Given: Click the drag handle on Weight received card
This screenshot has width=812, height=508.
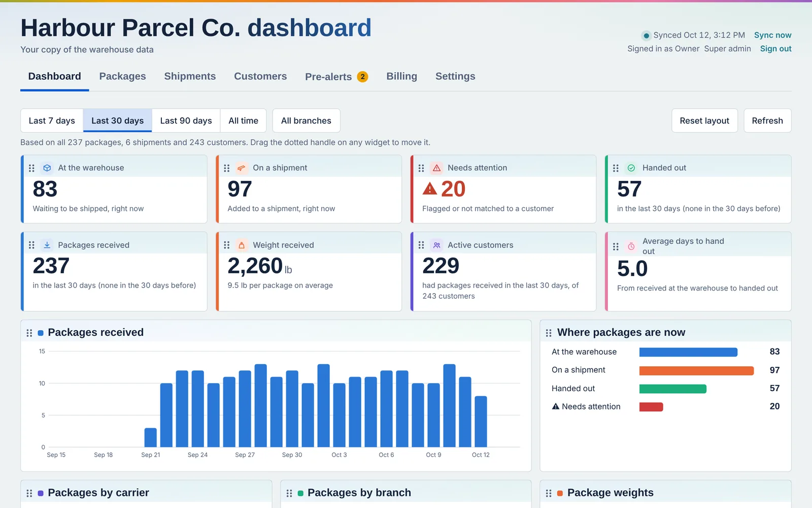Looking at the screenshot, I should 226,245.
